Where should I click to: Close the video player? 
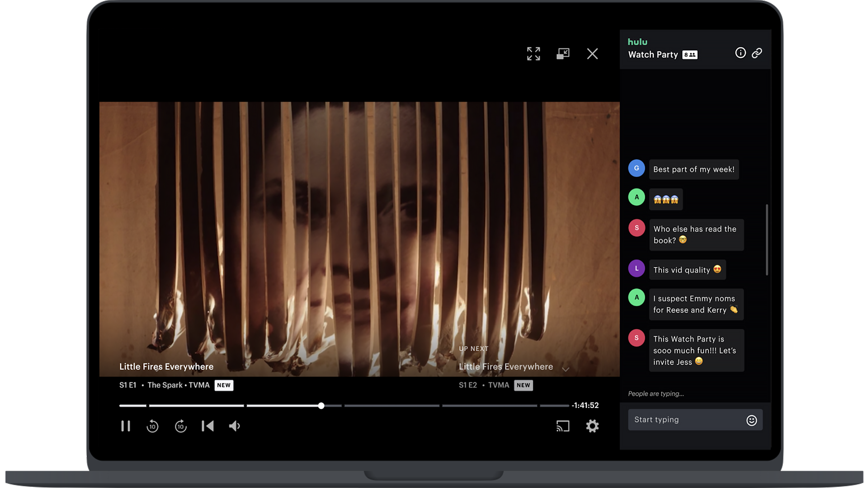click(x=592, y=54)
